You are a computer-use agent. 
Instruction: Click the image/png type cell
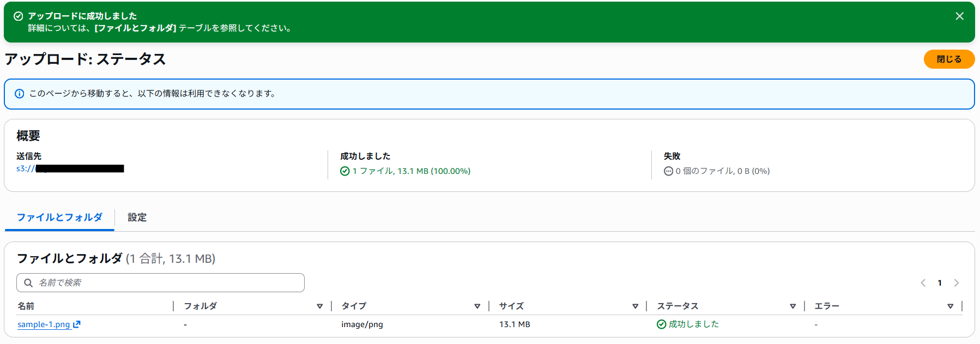362,324
